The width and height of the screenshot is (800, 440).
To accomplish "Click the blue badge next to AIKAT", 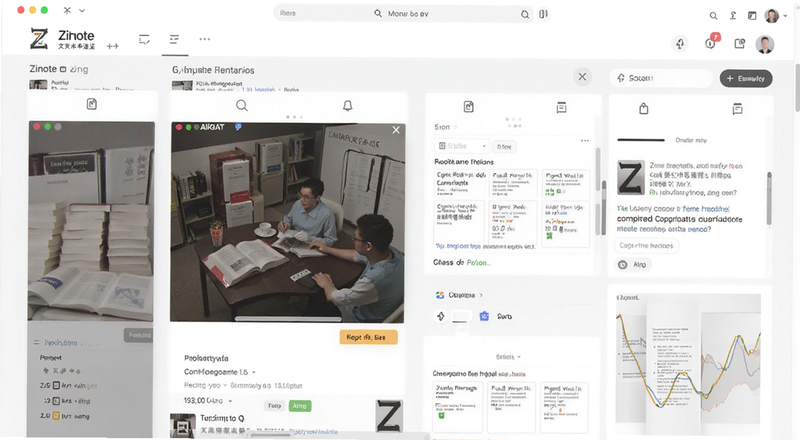I will [x=238, y=127].
